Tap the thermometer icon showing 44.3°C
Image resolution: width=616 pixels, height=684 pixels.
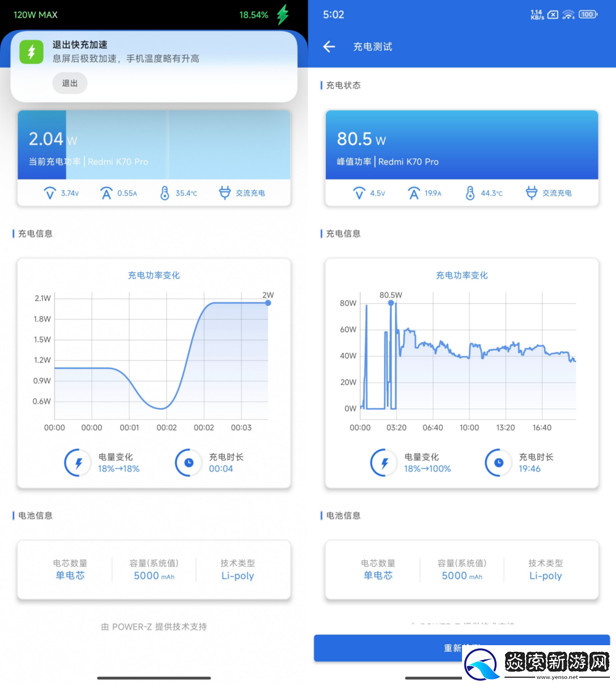click(x=469, y=192)
